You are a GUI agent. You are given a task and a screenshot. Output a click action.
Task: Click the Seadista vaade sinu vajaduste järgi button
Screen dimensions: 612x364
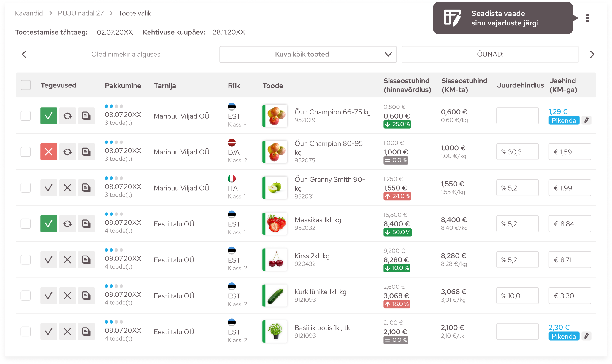tap(502, 18)
